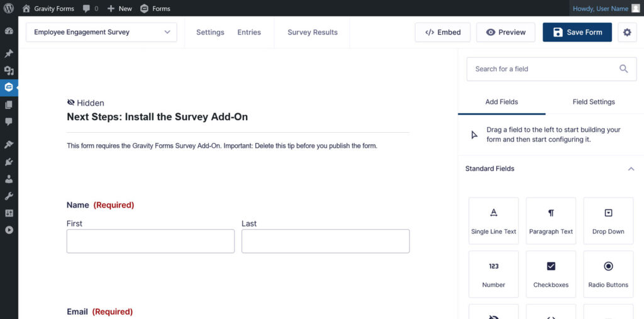Add a Number field
644x319 pixels.
click(494, 274)
